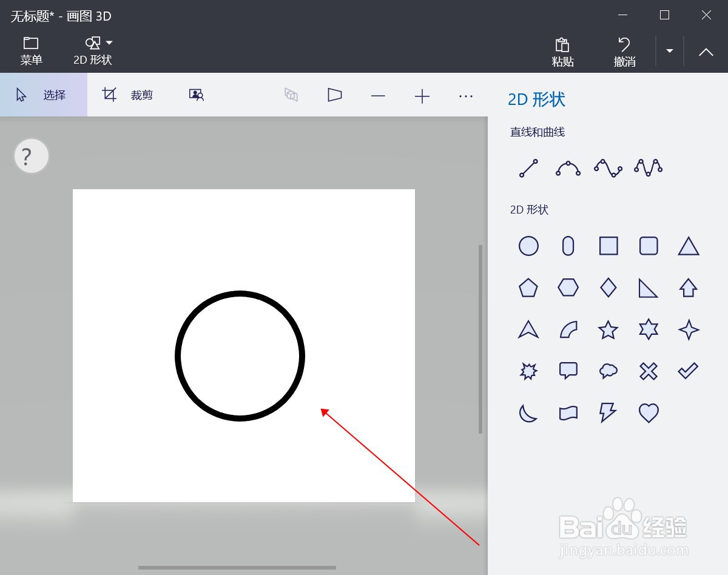This screenshot has width=728, height=575.
Task: Choose the checkmark shape
Action: coord(688,371)
